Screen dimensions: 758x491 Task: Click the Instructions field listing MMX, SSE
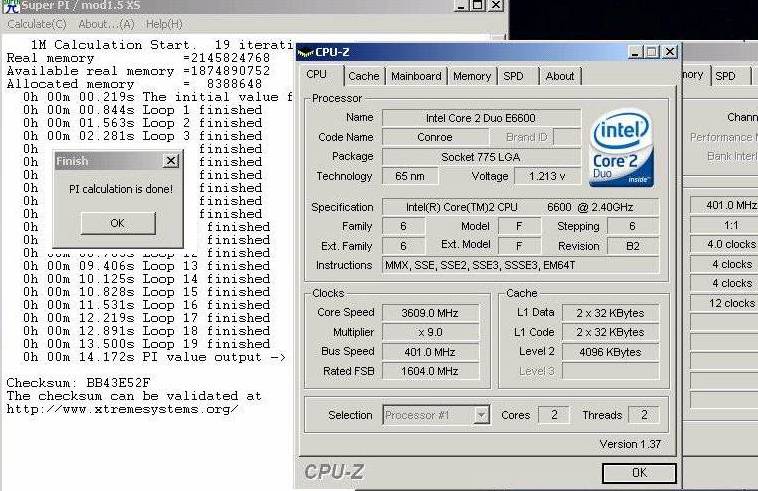point(520,265)
